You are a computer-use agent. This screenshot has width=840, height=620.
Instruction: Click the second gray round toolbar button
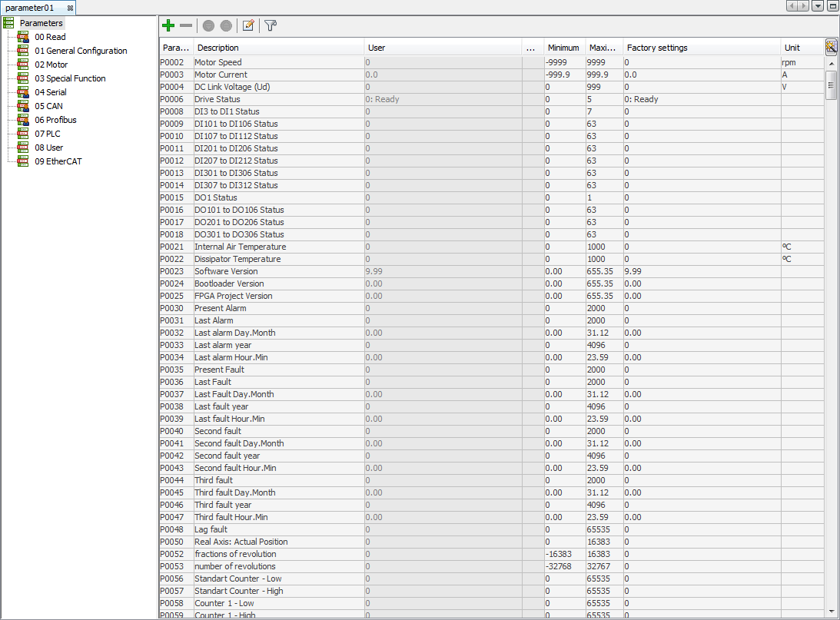(226, 25)
